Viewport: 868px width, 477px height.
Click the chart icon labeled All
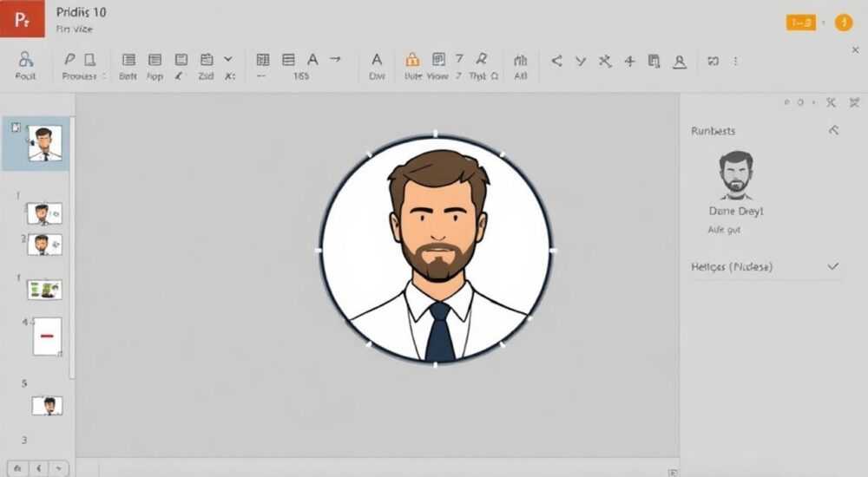[520, 60]
